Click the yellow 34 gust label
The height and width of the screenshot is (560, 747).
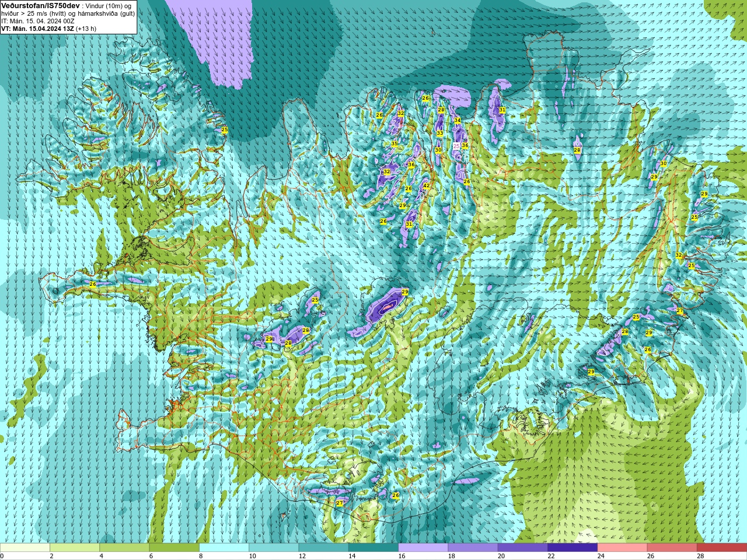point(458,120)
